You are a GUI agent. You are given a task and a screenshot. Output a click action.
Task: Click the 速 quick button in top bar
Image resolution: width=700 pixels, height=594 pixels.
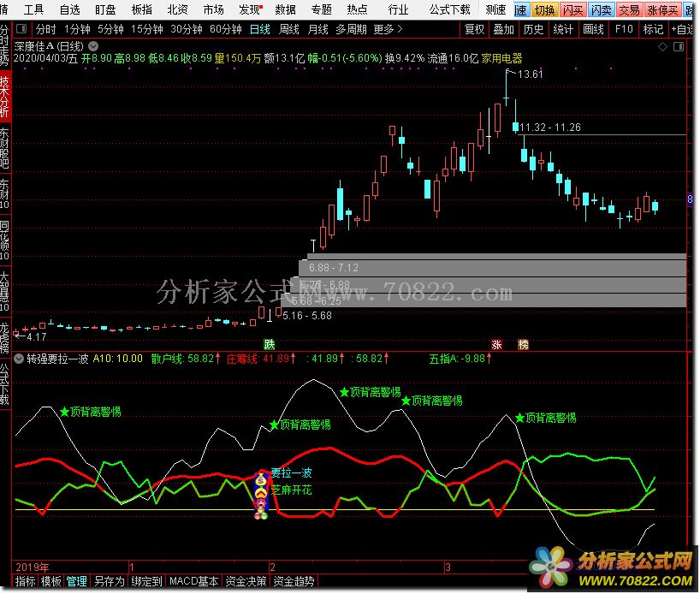click(521, 10)
